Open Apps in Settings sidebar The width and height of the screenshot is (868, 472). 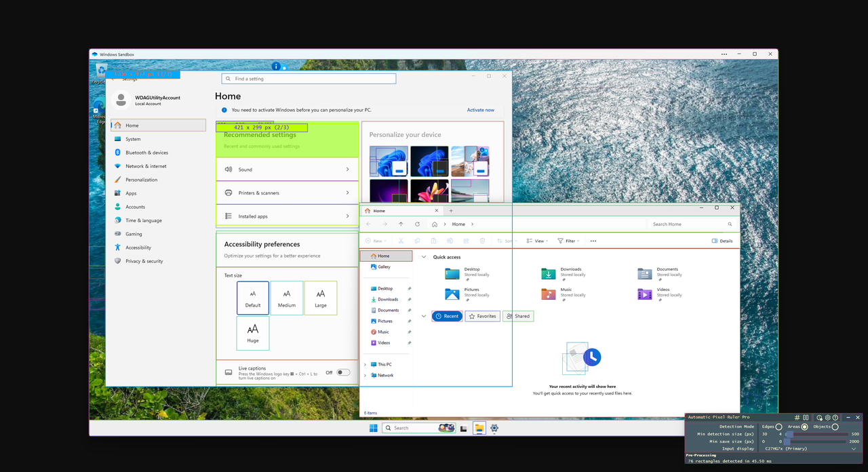pos(159,193)
